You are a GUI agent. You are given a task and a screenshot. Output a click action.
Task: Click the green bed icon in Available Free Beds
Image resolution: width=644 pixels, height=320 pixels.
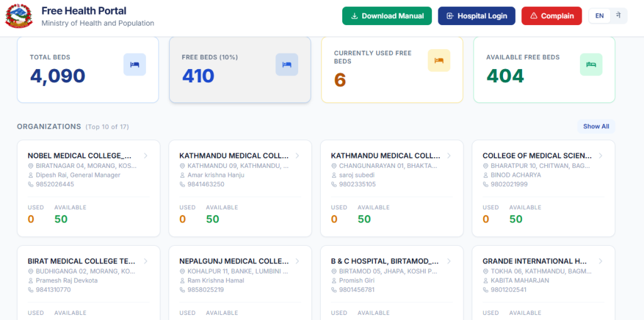(x=591, y=65)
